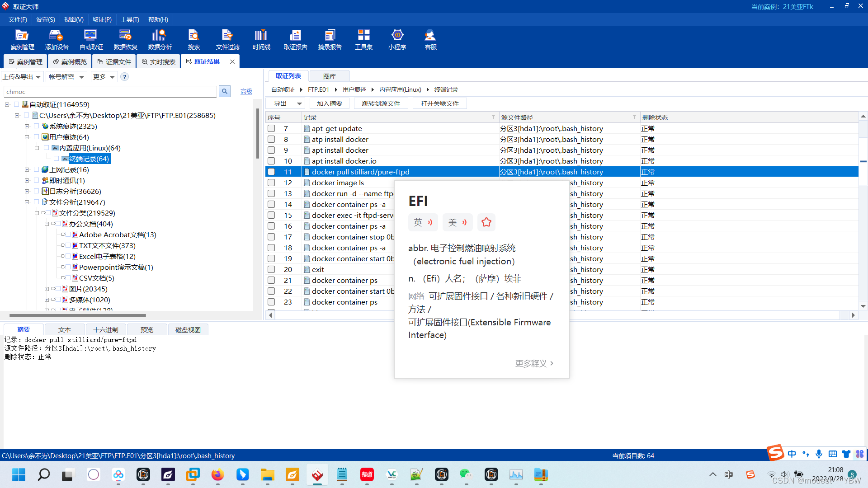Play the British pronunciation of EFI
Viewport: 868px width, 488px height.
pos(423,222)
